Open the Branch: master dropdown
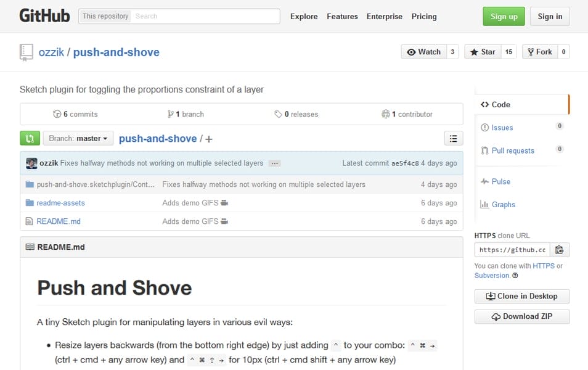 click(x=78, y=139)
